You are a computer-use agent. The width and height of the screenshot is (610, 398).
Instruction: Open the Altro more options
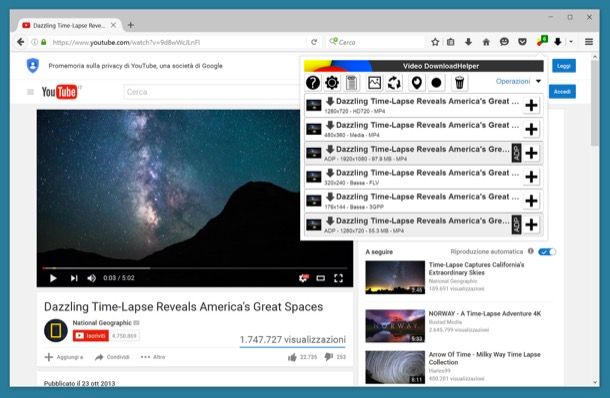point(153,357)
